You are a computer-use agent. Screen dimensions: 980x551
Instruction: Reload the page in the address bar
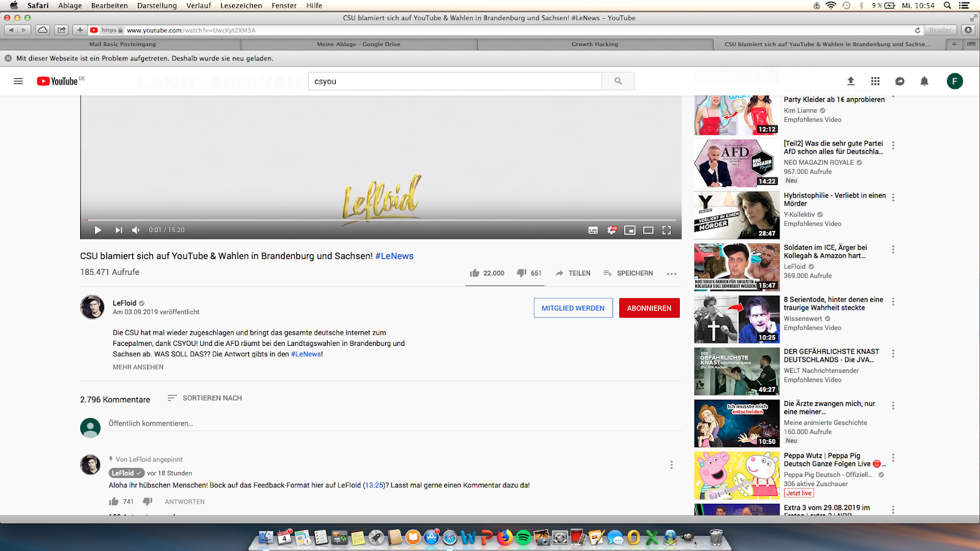918,30
